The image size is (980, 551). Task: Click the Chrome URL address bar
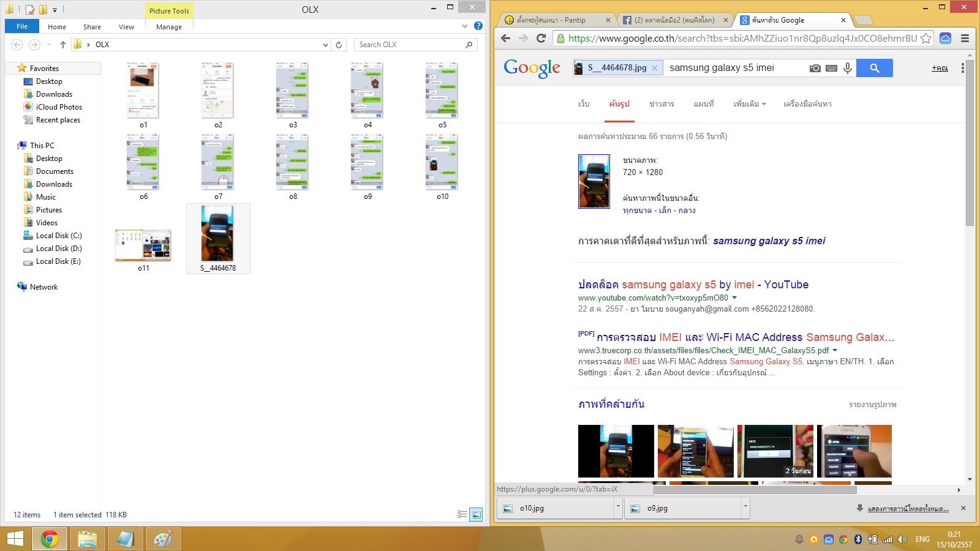(x=742, y=38)
